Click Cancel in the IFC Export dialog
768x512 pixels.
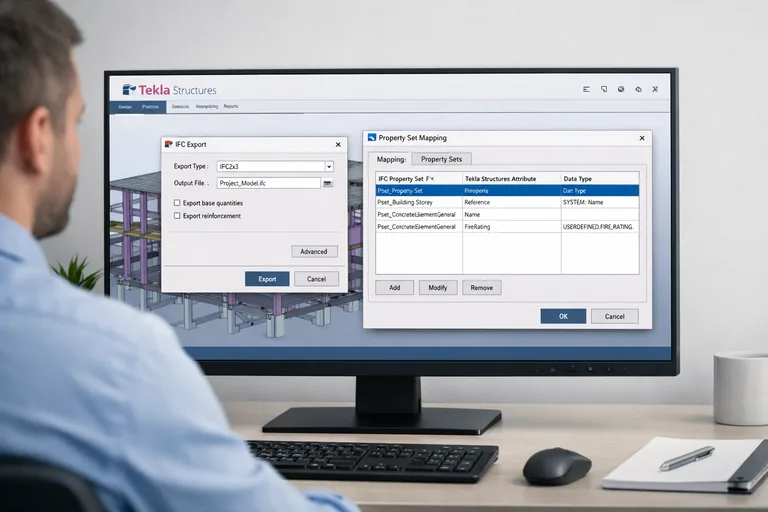click(x=316, y=279)
